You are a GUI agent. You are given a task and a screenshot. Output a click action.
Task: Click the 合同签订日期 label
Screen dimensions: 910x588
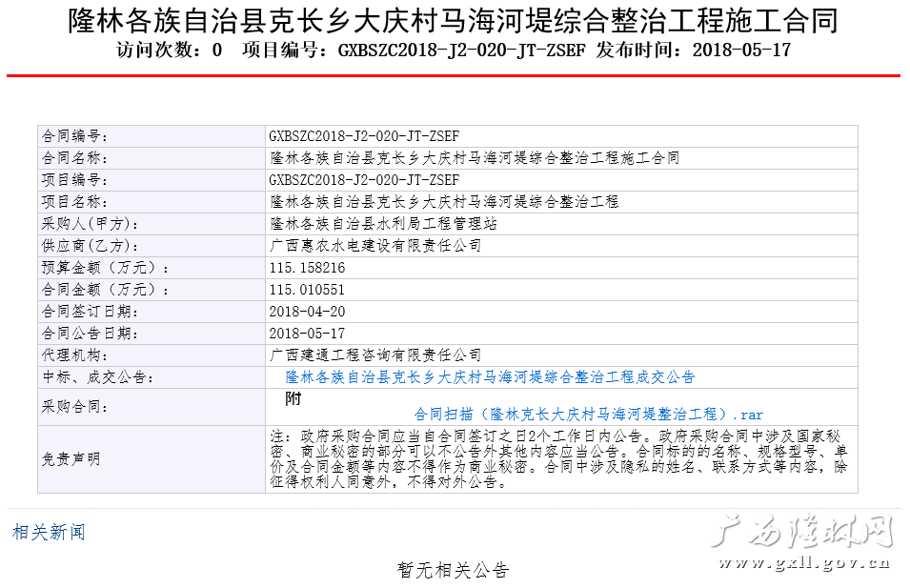90,312
